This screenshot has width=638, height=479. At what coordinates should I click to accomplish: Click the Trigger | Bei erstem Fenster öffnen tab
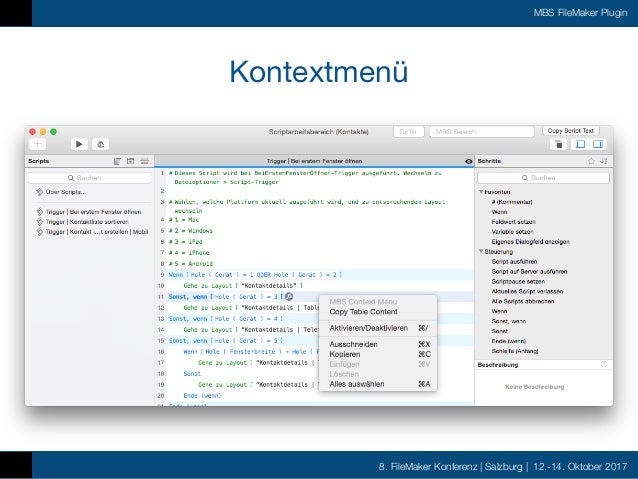(314, 161)
